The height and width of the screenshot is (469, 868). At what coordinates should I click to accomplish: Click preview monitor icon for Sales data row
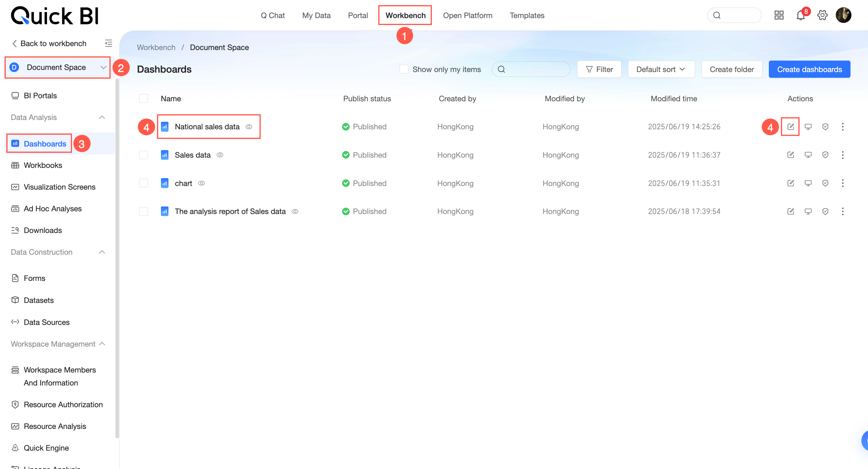pos(808,155)
